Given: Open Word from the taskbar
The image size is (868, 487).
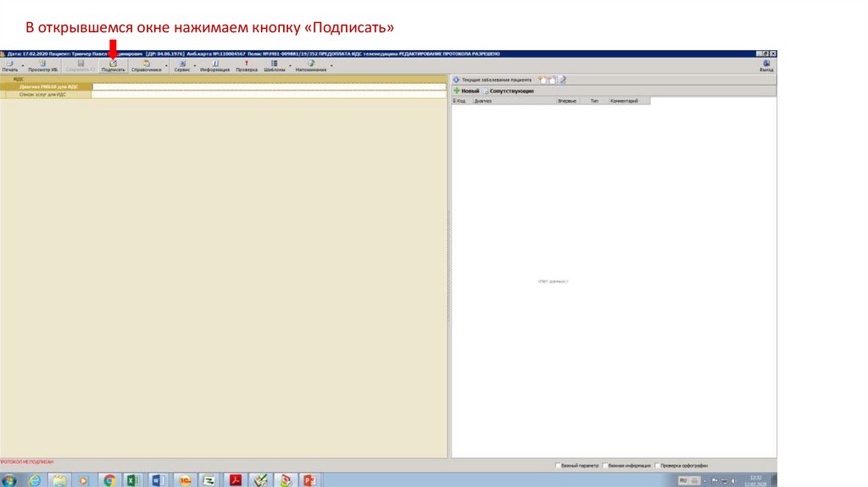Looking at the screenshot, I should point(158,480).
